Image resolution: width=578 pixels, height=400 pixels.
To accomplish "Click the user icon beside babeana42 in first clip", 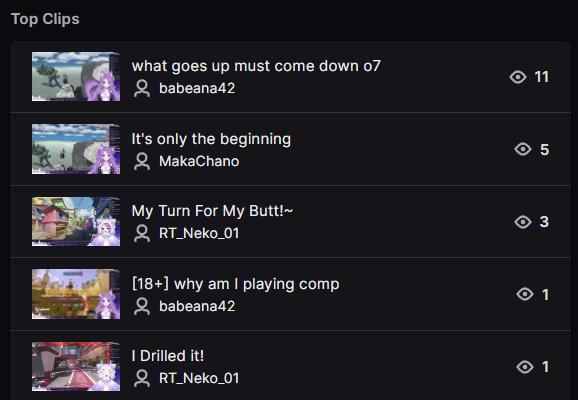I will click(142, 88).
